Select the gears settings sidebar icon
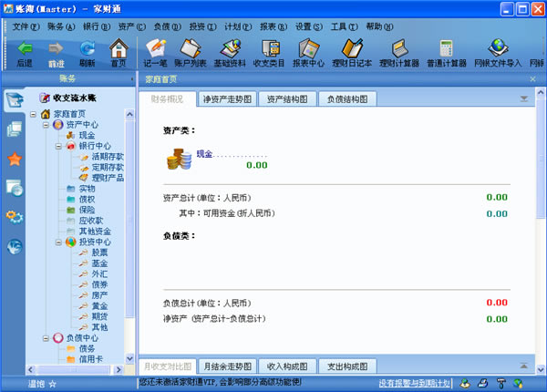Screen dimensions: 547x392 15,217
